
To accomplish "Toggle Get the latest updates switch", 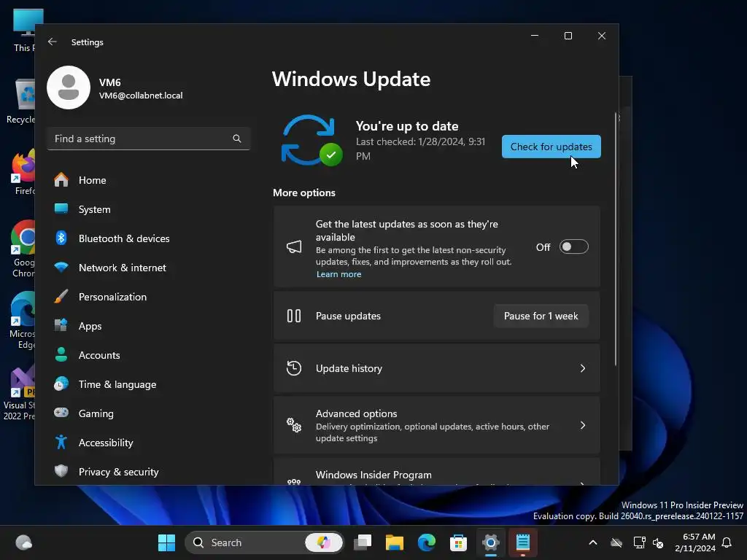I will point(573,246).
